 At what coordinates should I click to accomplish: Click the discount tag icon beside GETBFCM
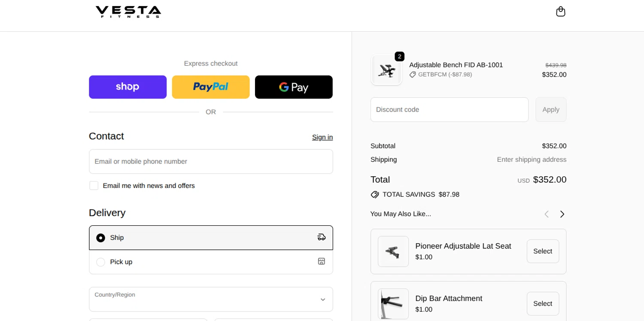pyautogui.click(x=413, y=74)
